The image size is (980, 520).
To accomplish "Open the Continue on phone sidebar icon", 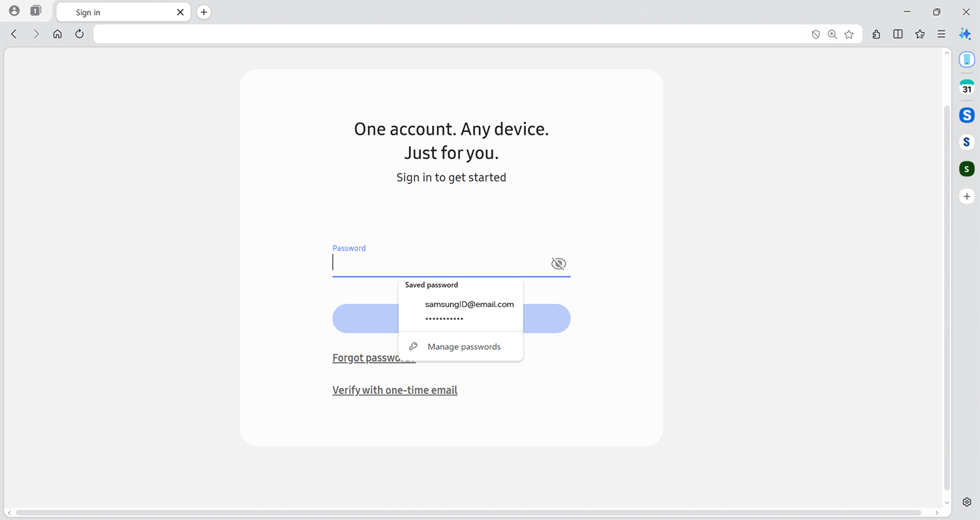I will (x=966, y=59).
